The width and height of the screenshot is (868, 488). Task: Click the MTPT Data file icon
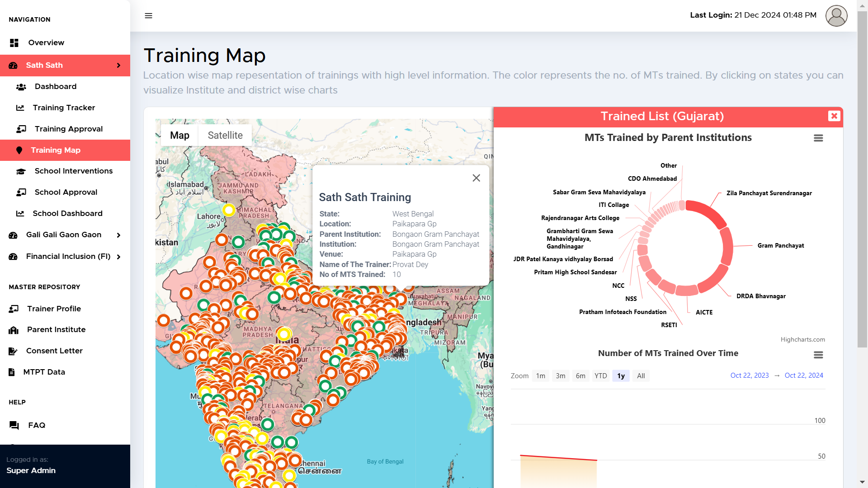coord(12,372)
